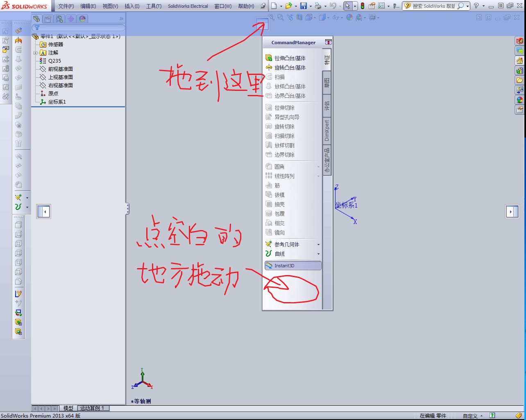Open the SolidWorks Electrical menu
Image resolution: width=526 pixels, height=420 pixels.
(x=188, y=6)
